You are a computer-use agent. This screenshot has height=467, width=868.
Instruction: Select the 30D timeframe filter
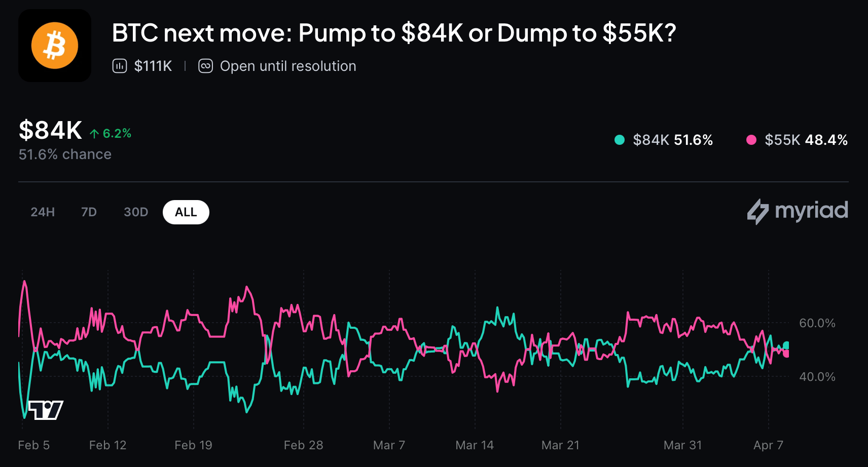[x=135, y=212]
